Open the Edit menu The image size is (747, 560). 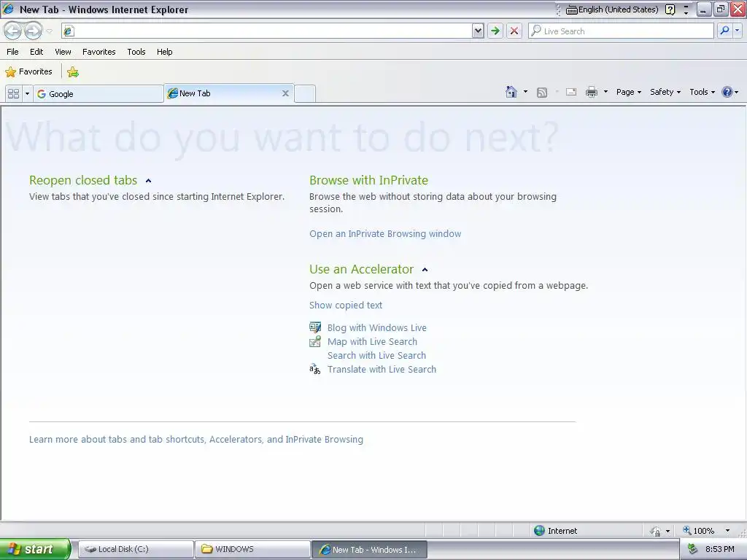[x=36, y=52]
